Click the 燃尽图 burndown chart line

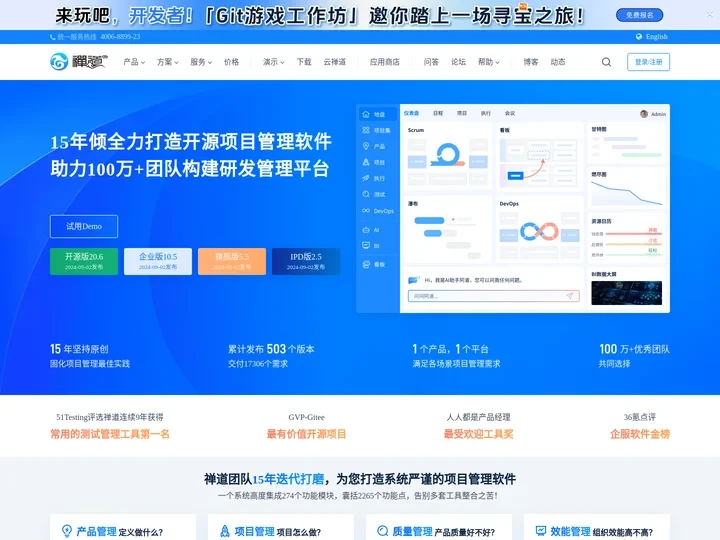point(626,193)
